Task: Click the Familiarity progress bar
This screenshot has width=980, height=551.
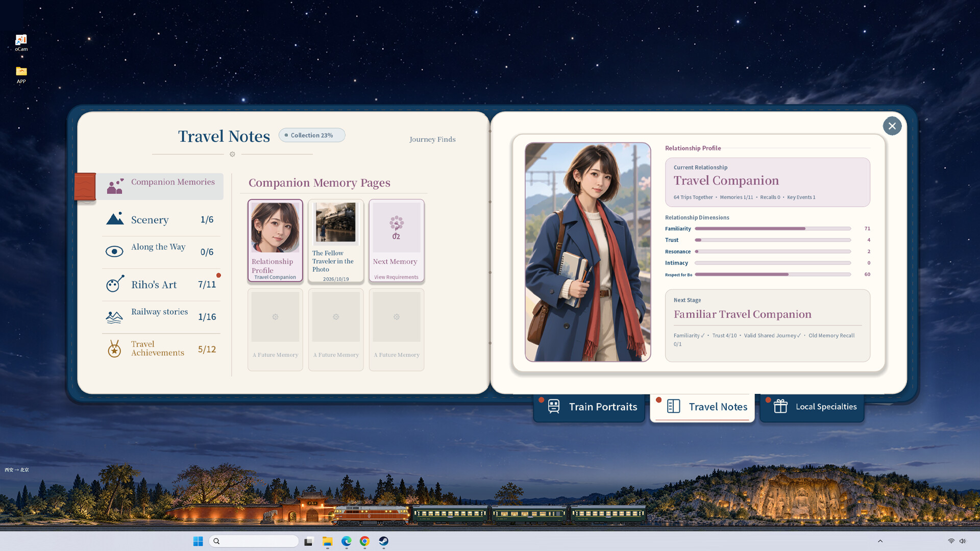Action: point(773,229)
